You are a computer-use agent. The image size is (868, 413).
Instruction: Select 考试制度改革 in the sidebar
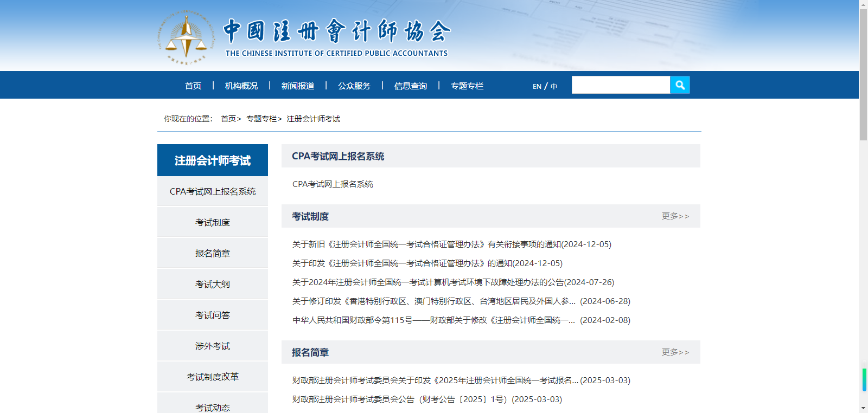coord(213,377)
